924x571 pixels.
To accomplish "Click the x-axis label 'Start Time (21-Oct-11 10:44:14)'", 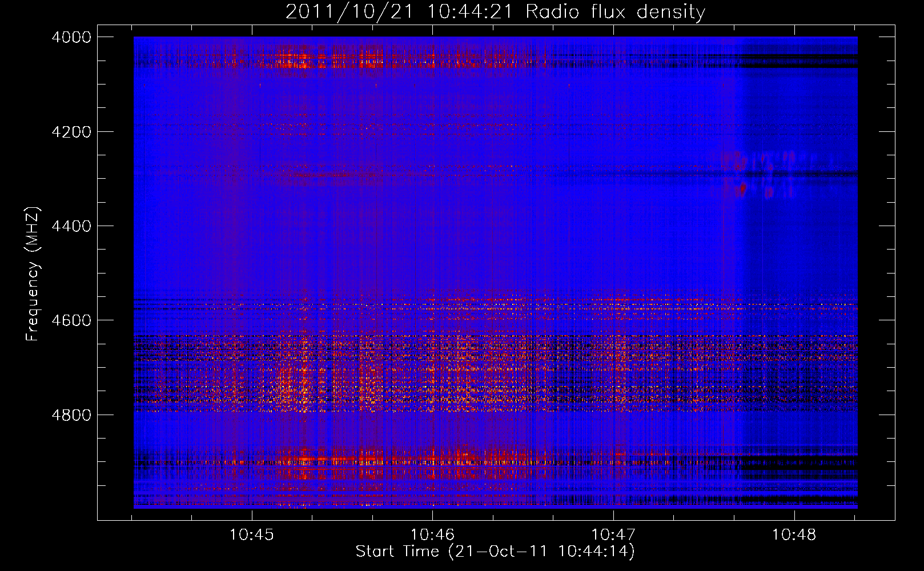I will (x=495, y=552).
